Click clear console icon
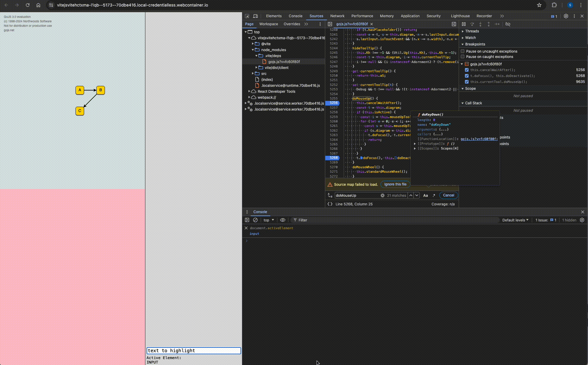This screenshot has height=365, width=588. [x=255, y=220]
